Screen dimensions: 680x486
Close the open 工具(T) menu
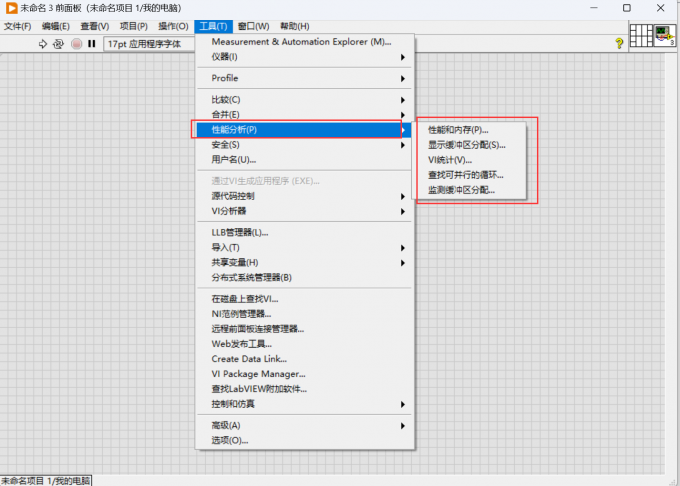tap(213, 26)
